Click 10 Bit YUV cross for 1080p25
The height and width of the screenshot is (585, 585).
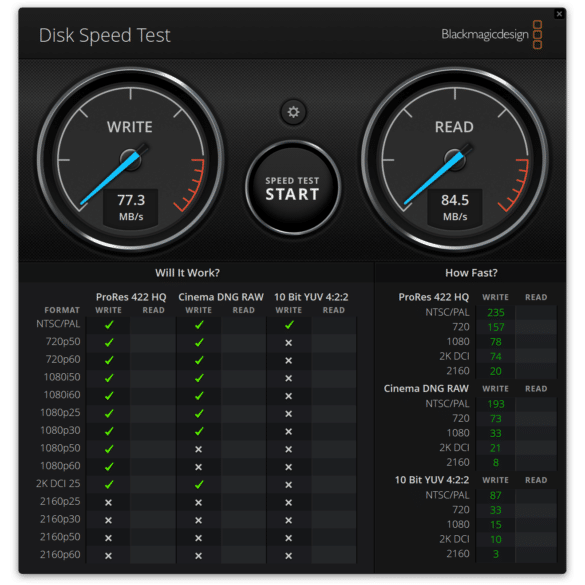click(x=289, y=414)
